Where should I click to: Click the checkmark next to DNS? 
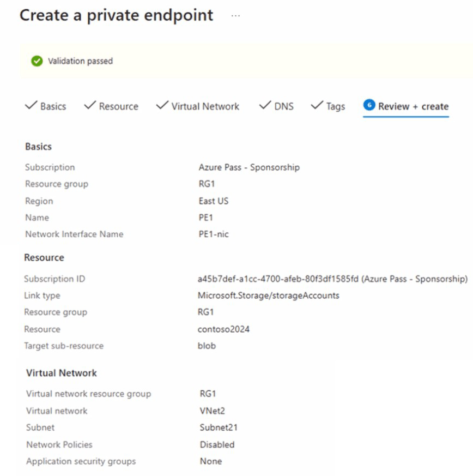click(265, 106)
